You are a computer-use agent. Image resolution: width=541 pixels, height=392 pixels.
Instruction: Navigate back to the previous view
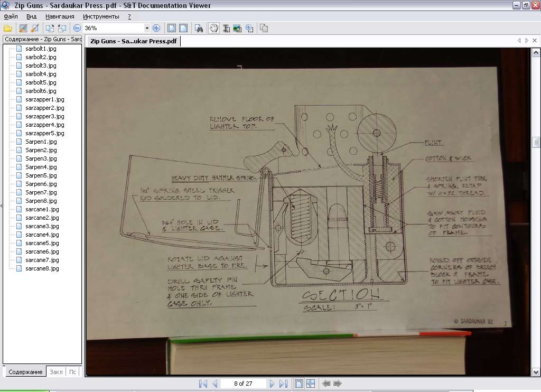[326, 383]
